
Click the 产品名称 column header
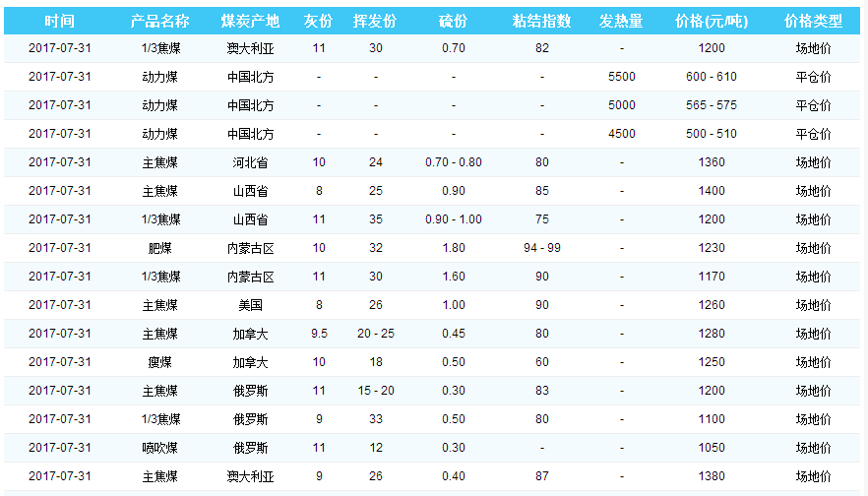(x=159, y=21)
